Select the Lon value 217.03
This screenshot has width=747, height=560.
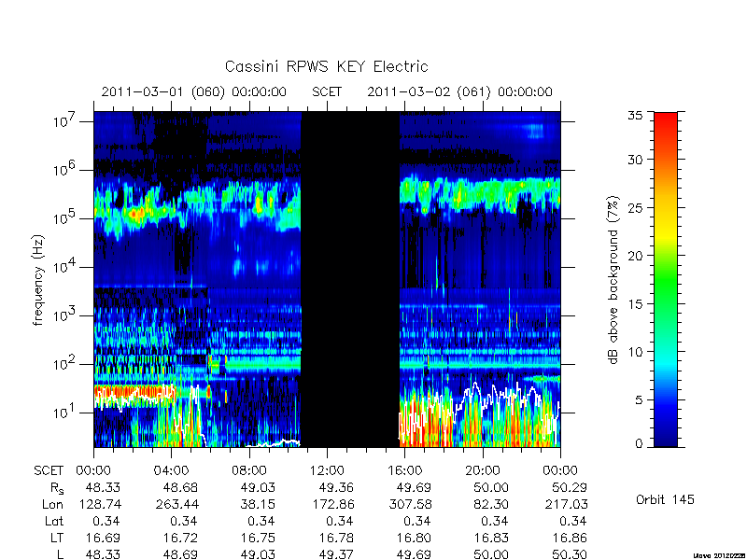coord(567,504)
